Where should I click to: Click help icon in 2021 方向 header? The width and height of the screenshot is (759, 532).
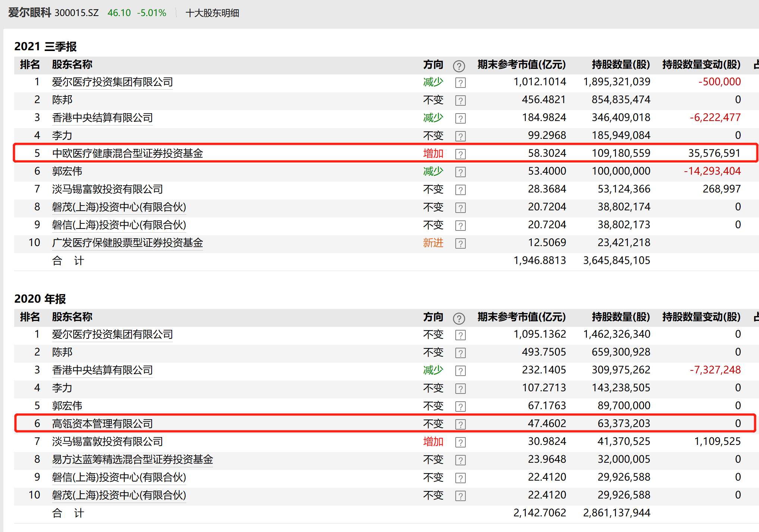coord(459,66)
